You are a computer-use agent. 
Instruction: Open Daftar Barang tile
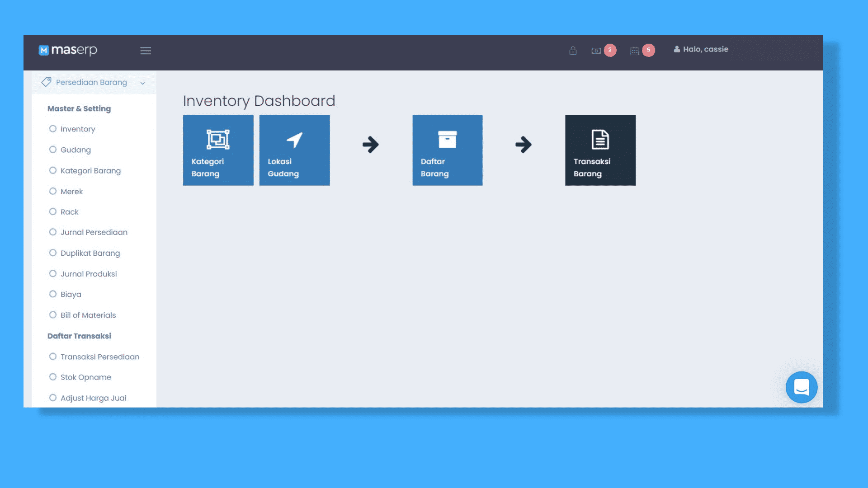(447, 150)
